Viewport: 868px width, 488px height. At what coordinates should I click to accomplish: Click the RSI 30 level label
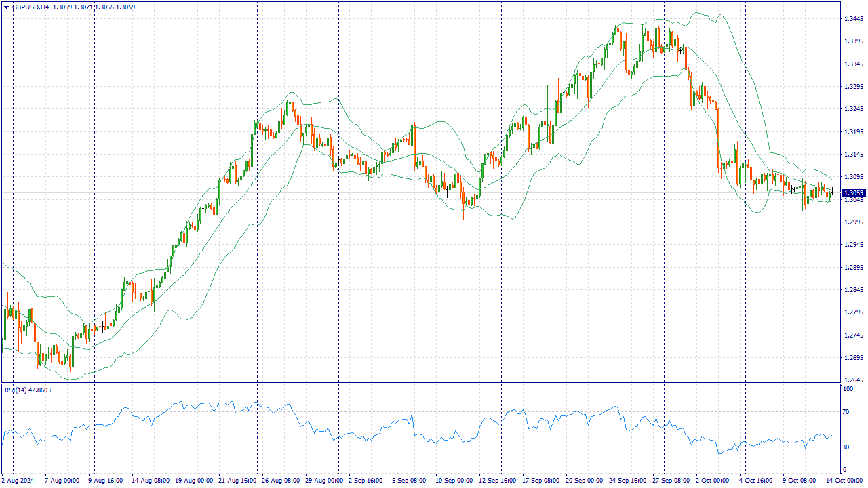point(846,447)
